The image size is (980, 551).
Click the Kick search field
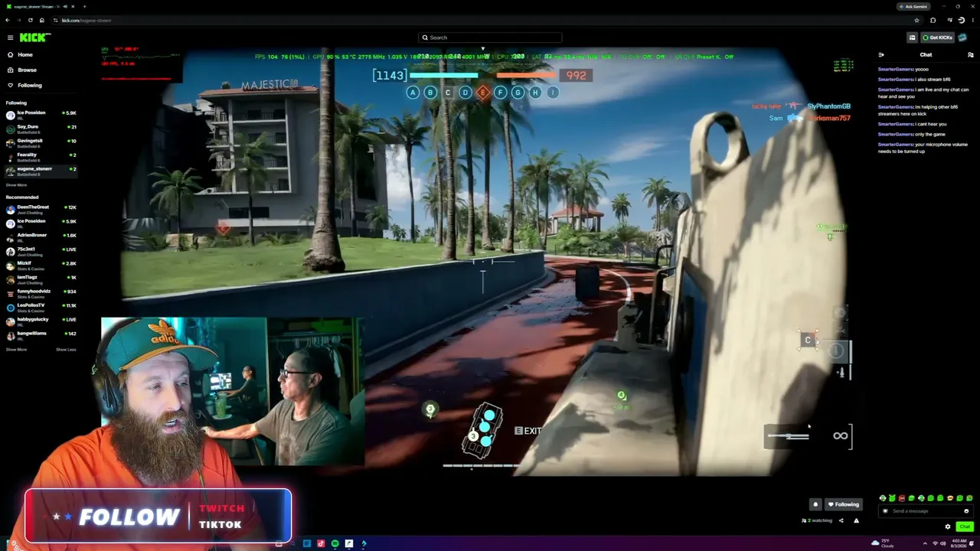490,37
